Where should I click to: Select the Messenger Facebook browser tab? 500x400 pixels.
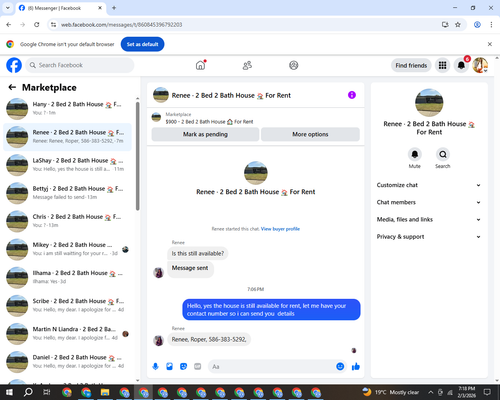point(60,8)
